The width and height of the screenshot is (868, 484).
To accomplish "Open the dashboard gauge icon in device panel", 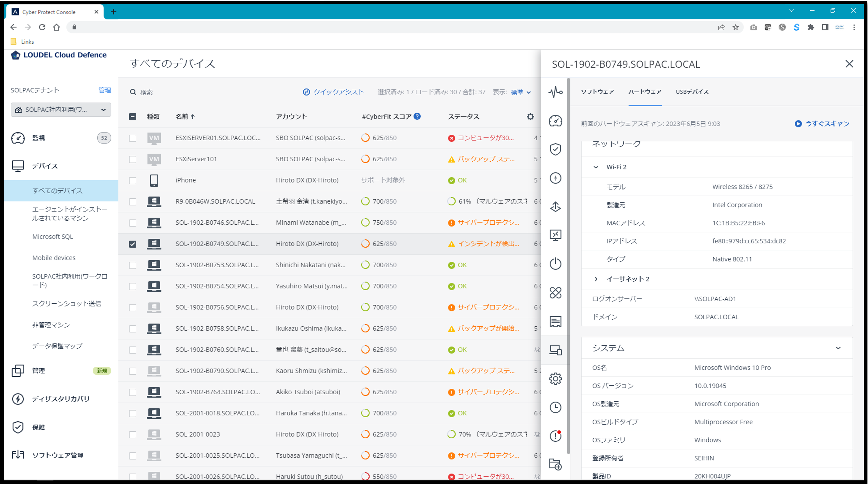I will tap(555, 121).
